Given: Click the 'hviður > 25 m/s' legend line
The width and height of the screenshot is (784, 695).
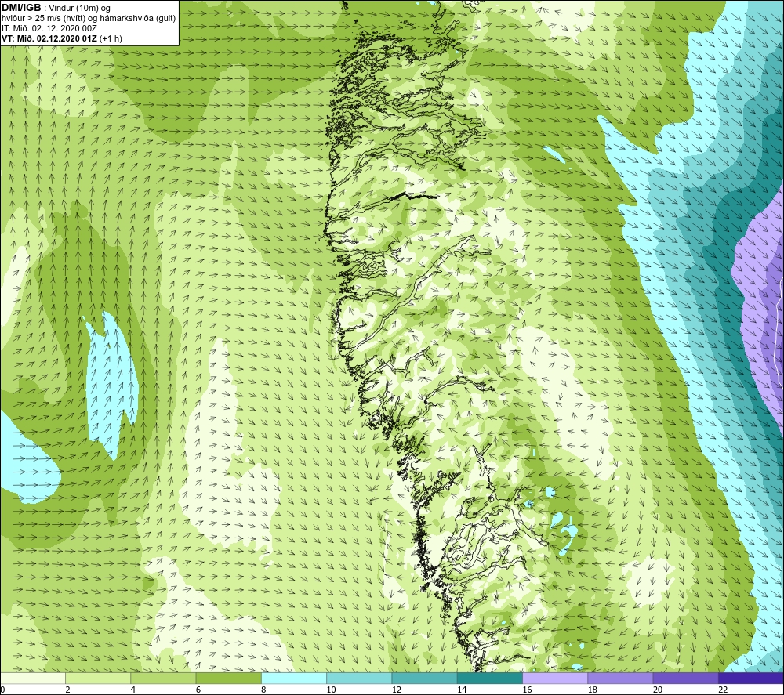Looking at the screenshot, I should click(89, 19).
